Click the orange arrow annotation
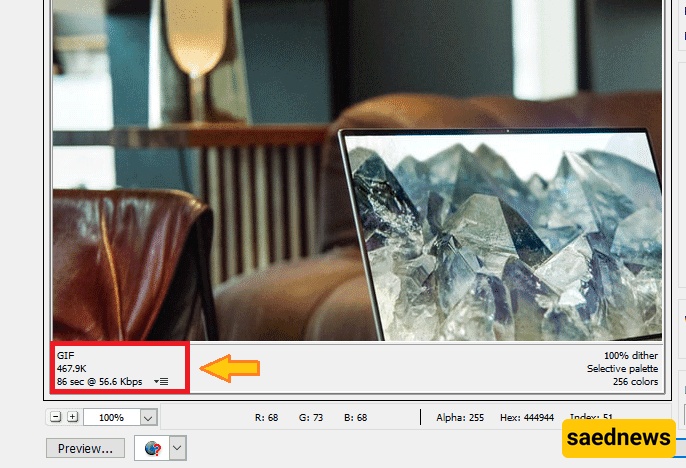 tap(230, 369)
